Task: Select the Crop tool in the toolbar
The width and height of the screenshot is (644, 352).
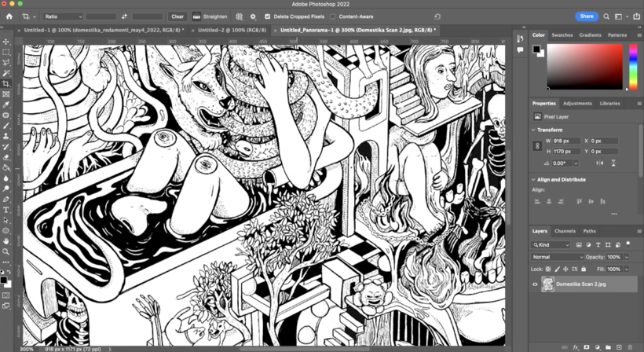Action: coord(5,84)
